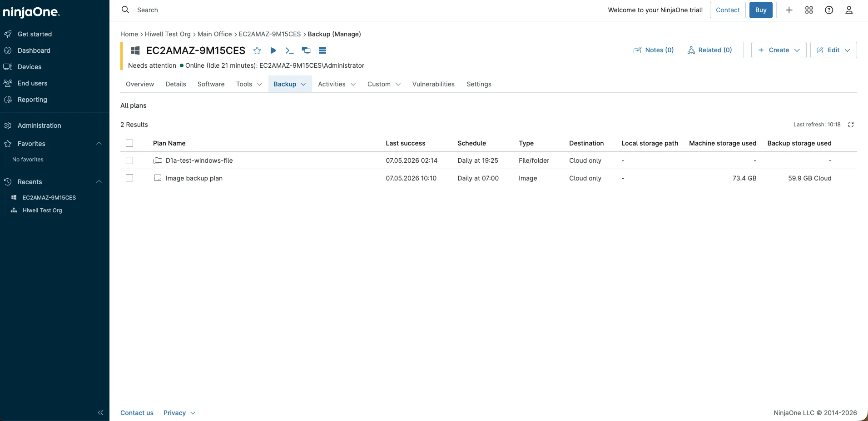Sort by the Last success column header
The width and height of the screenshot is (868, 421).
point(406,143)
